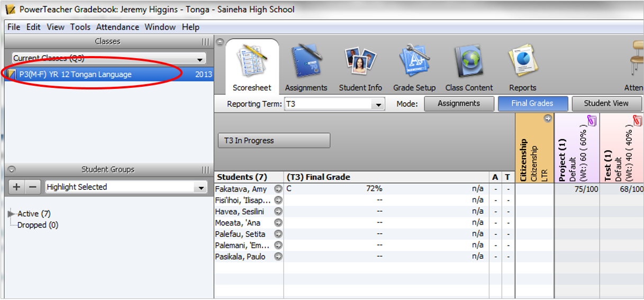Open Class Content globe icon
Viewport: 644px width, 300px height.
(468, 60)
